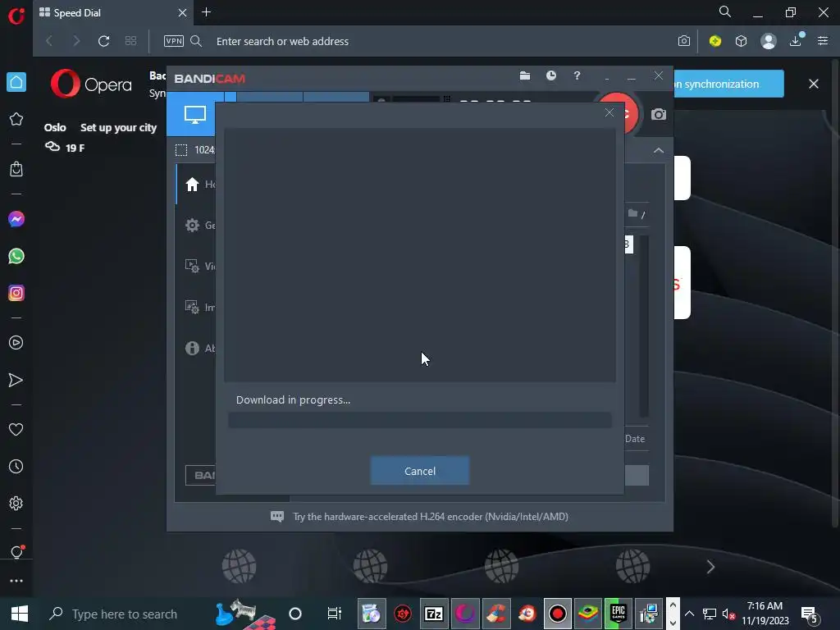This screenshot has height=630, width=840.
Task: Open a new tab with plus
Action: pos(206,12)
